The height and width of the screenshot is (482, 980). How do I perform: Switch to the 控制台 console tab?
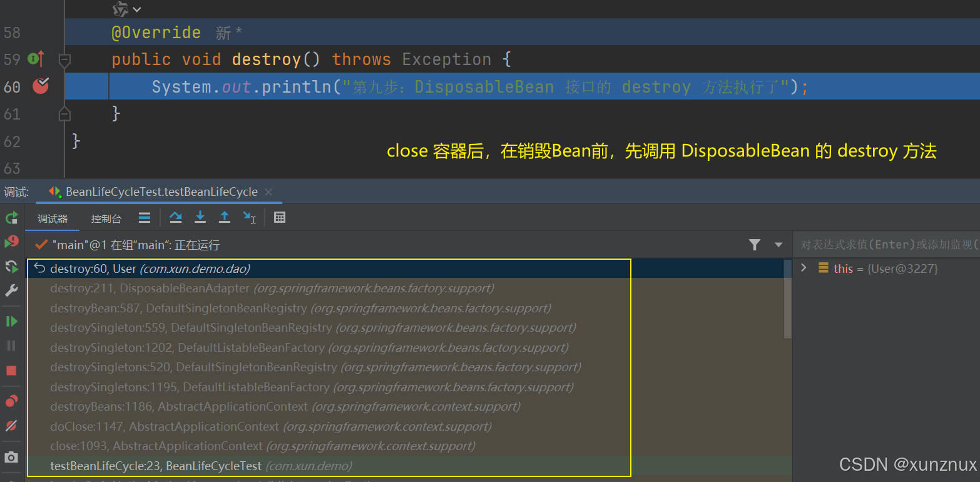[106, 218]
